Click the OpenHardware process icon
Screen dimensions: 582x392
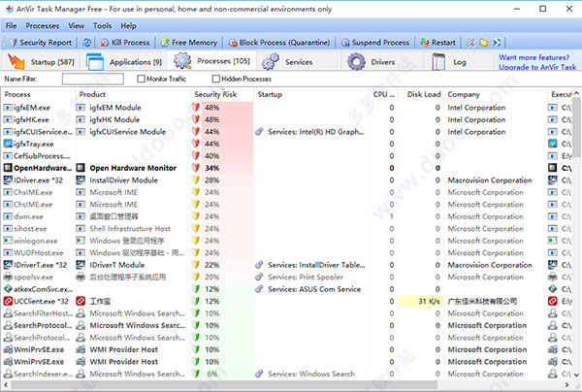[8, 168]
